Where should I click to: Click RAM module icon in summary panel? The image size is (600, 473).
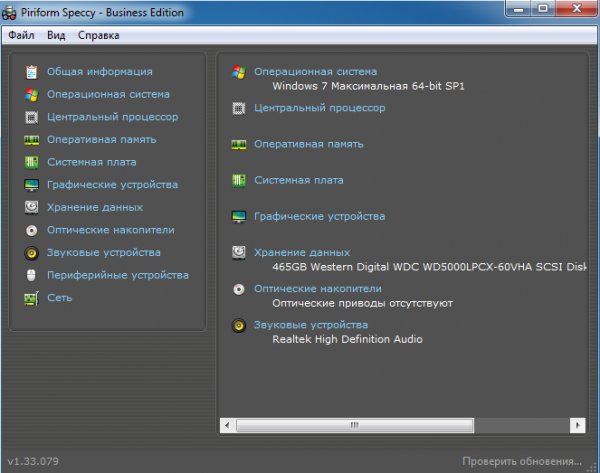(x=239, y=145)
